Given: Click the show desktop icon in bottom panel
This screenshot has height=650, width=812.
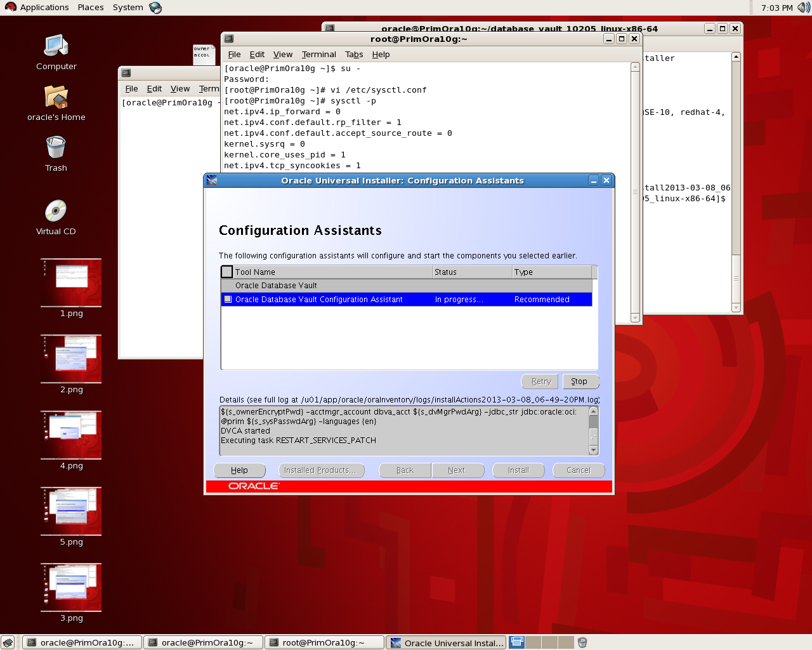Looking at the screenshot, I should coord(8,642).
